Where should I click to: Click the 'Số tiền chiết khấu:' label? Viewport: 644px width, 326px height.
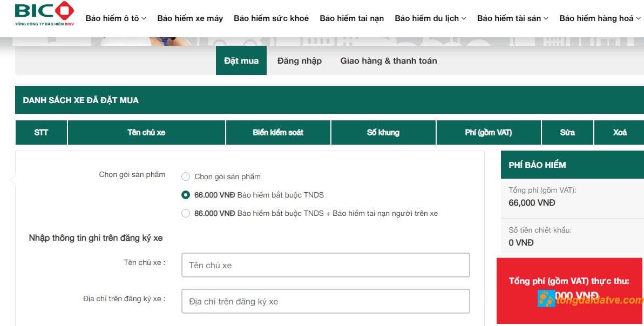pyautogui.click(x=540, y=230)
